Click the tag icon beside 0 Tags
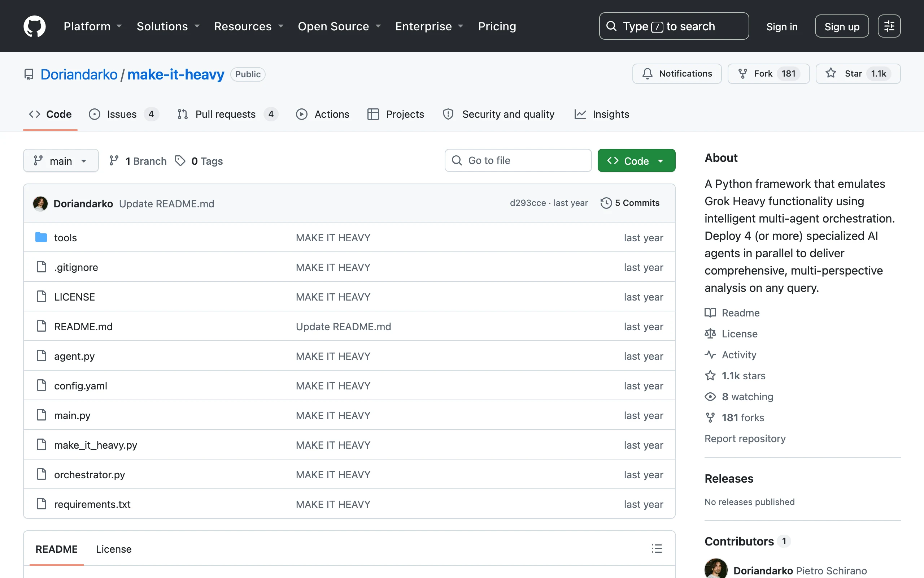The image size is (924, 578). pos(180,160)
